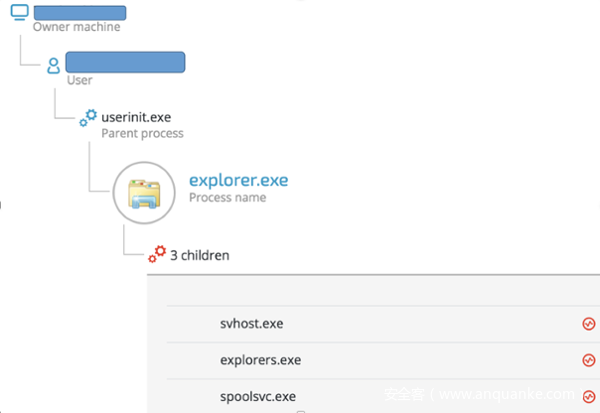Select the spoolsvc.exe child process

coord(257,396)
